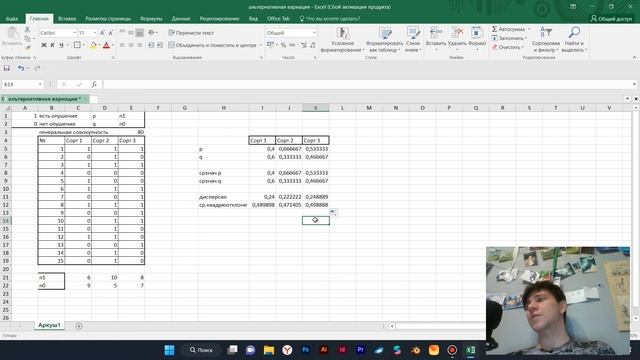Increase indent icon in alignment group

160,45
